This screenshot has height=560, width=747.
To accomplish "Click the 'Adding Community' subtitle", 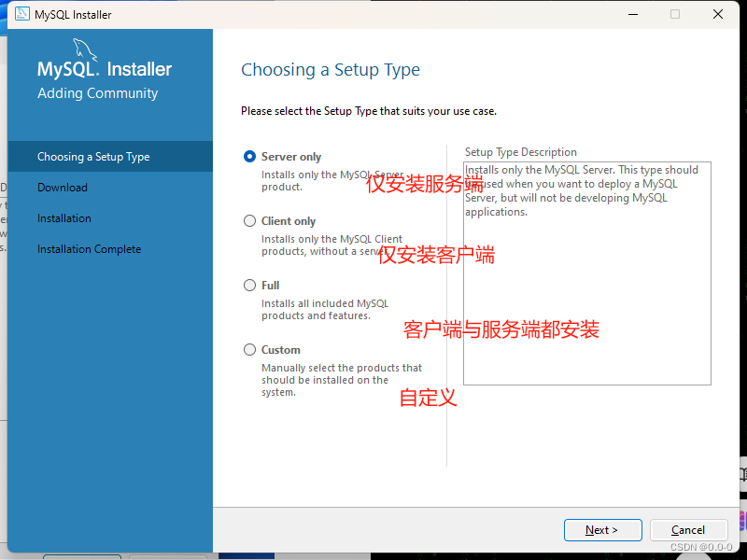I will pyautogui.click(x=98, y=92).
